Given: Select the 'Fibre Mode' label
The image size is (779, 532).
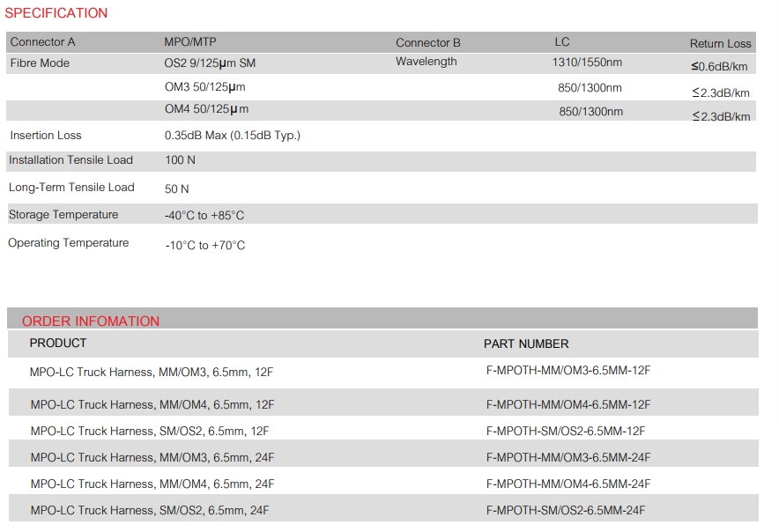Looking at the screenshot, I should (x=40, y=63).
